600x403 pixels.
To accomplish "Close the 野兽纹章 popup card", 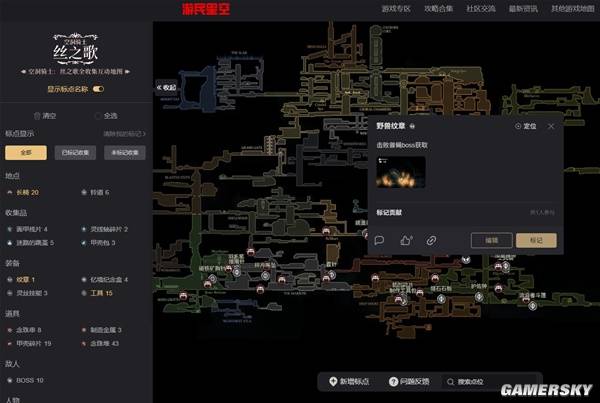I will click(550, 127).
